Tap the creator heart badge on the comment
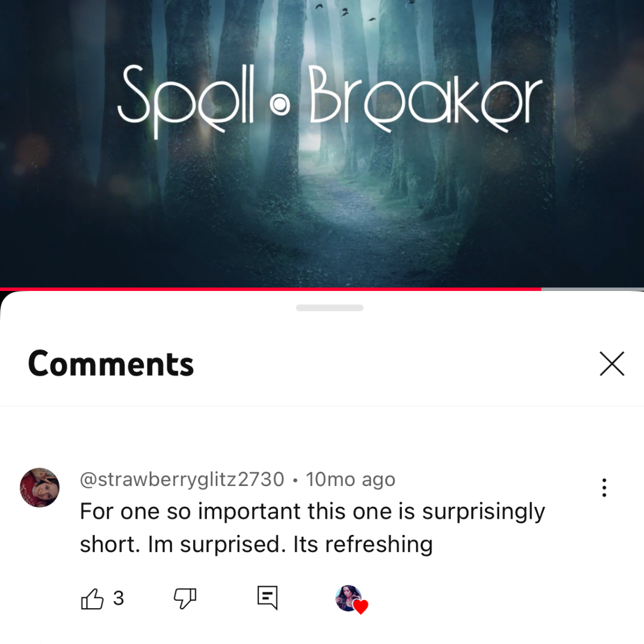 click(x=352, y=599)
